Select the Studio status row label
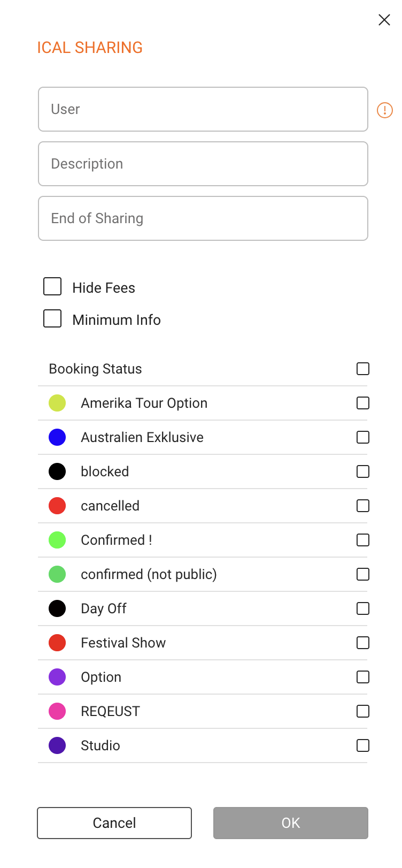This screenshot has width=402, height=868. [x=100, y=745]
